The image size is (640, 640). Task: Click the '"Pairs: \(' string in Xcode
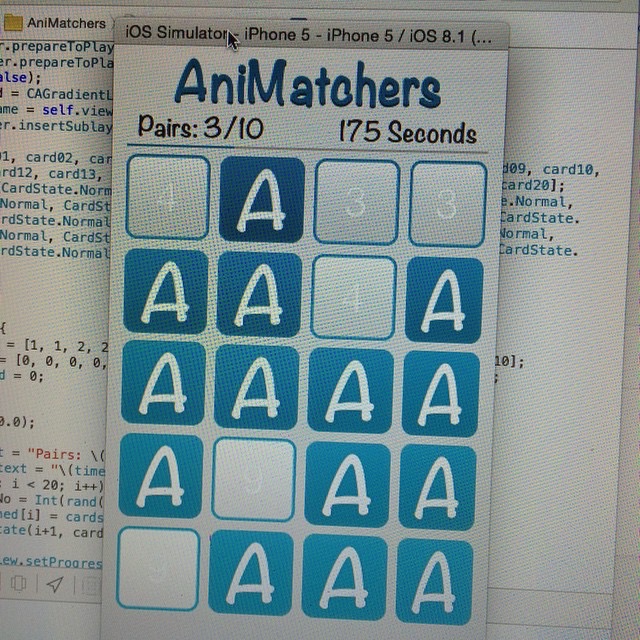[66, 454]
